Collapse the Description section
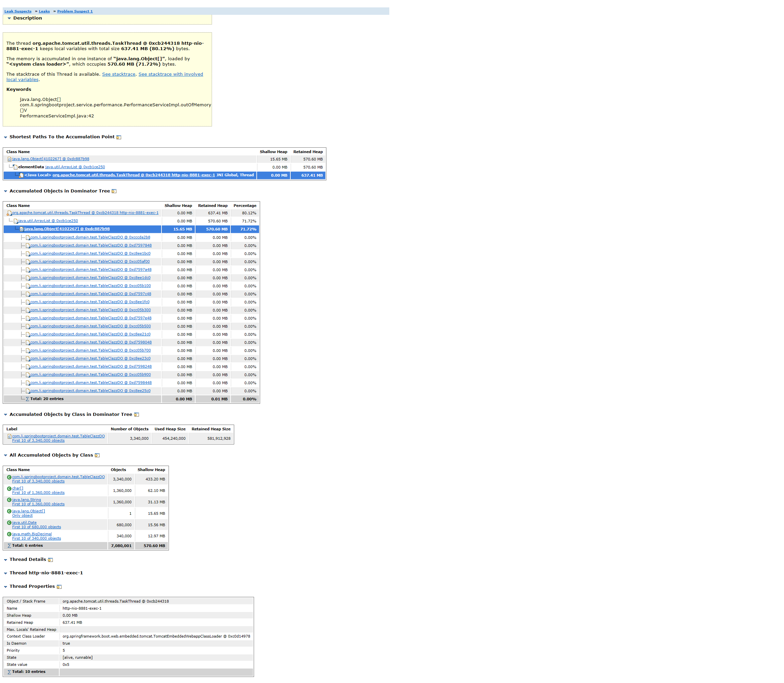The height and width of the screenshot is (683, 784). click(9, 18)
